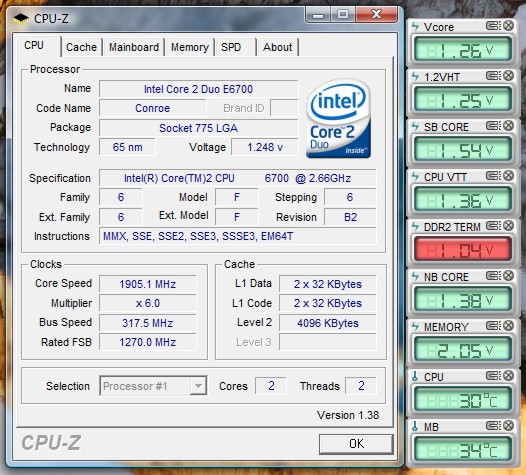
Task: Open settings icon on the CPU temperature gadget
Action: (x=493, y=375)
